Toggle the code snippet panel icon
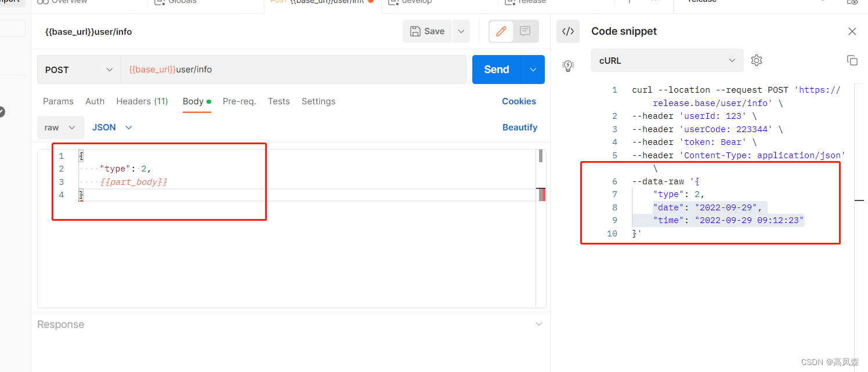This screenshot has width=868, height=372. [x=568, y=31]
